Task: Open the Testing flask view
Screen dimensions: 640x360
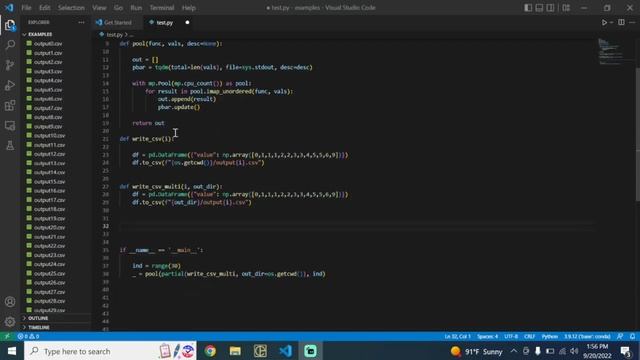Action: (10, 145)
